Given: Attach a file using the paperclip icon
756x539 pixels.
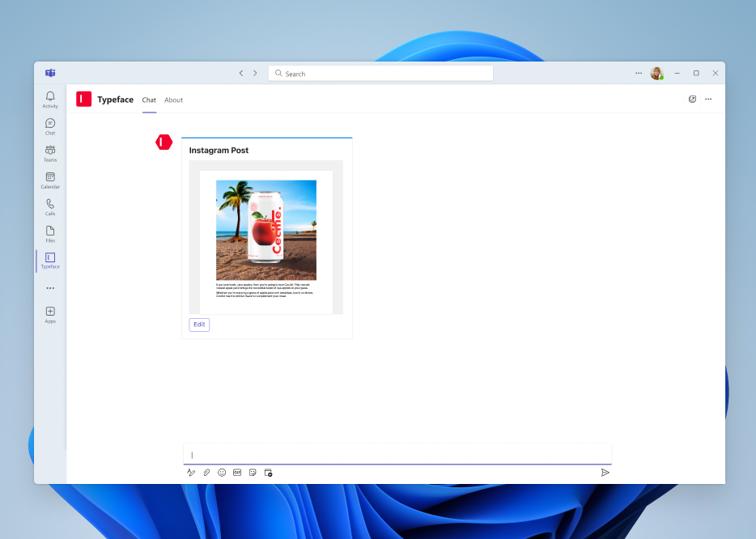Looking at the screenshot, I should click(x=206, y=472).
